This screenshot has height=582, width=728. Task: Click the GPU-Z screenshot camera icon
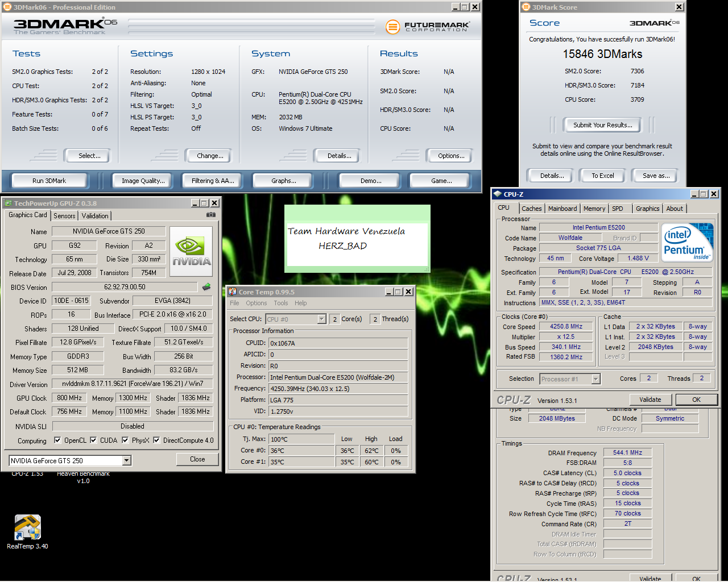pyautogui.click(x=210, y=215)
